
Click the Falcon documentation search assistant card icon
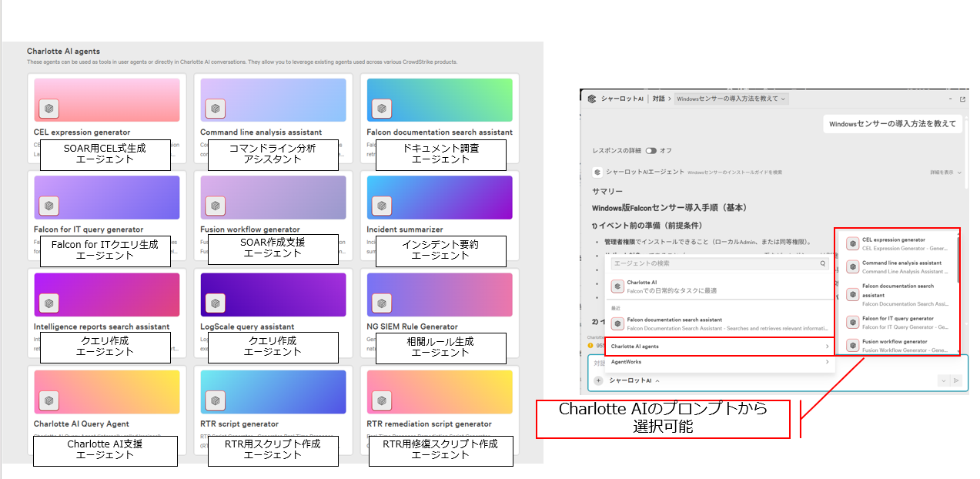pos(383,109)
